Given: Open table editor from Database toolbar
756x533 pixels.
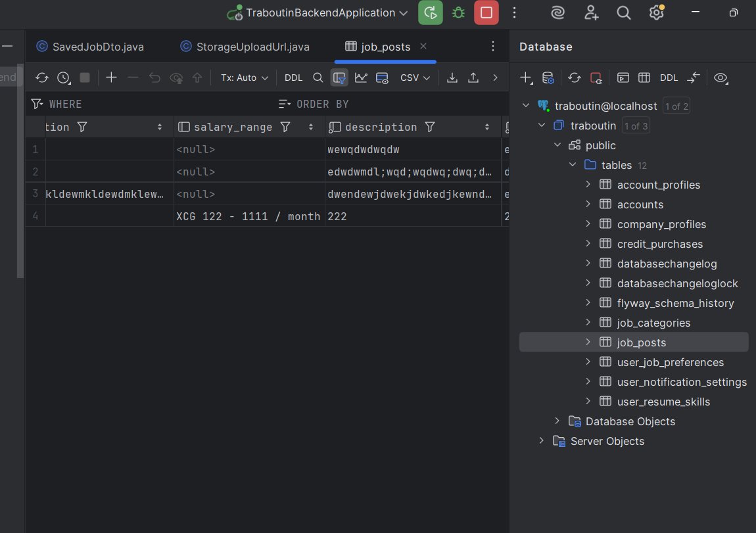Looking at the screenshot, I should 644,78.
